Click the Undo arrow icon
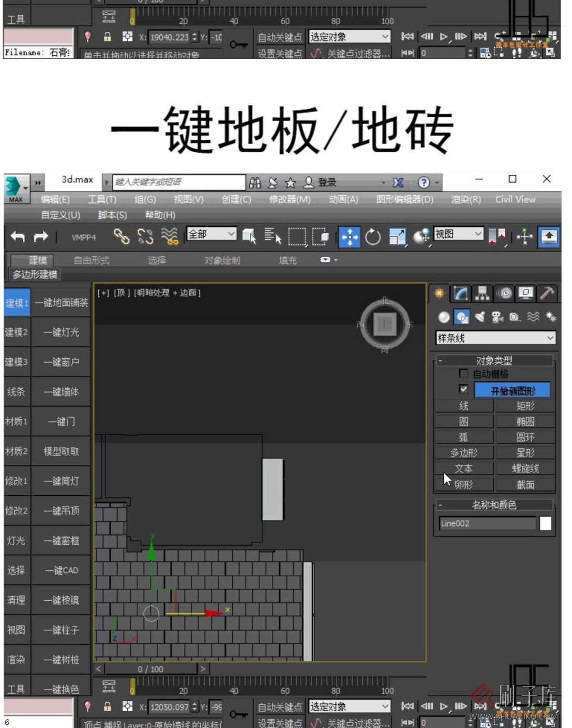 (18, 236)
